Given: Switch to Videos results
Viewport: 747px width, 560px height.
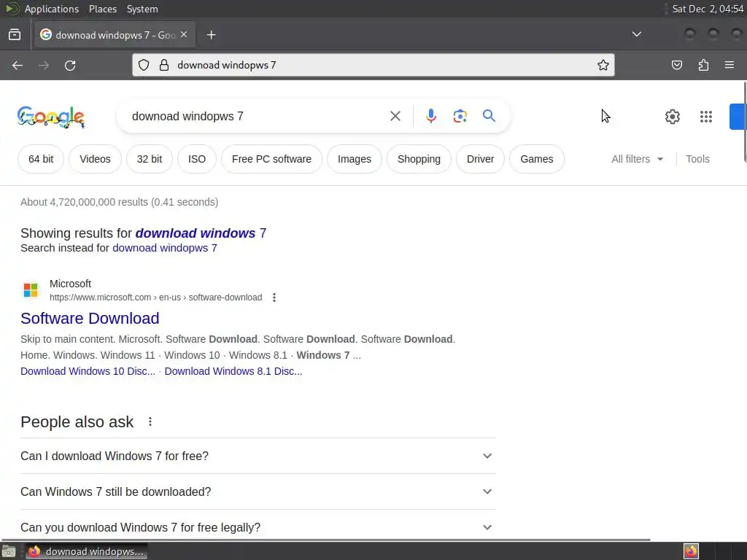Looking at the screenshot, I should click(x=95, y=159).
